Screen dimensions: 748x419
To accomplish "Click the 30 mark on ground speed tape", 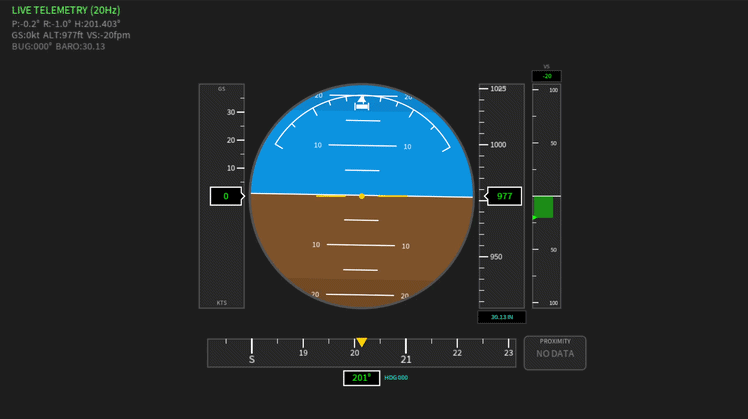I will pos(231,112).
